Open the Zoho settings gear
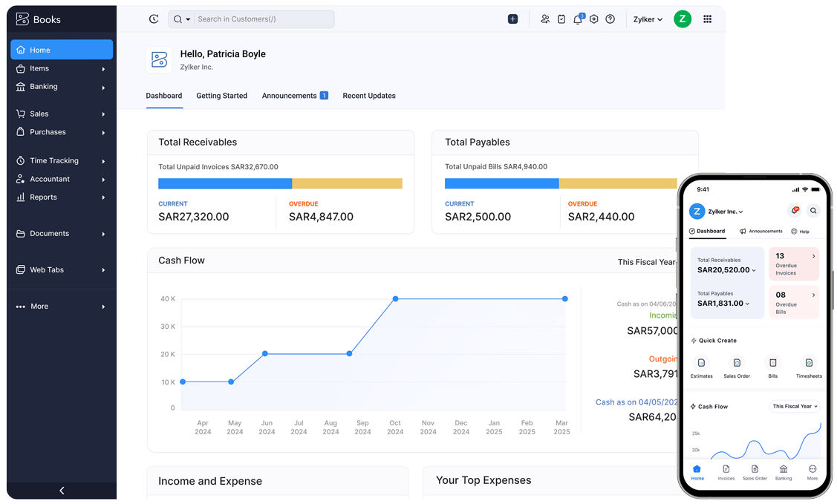 [594, 19]
